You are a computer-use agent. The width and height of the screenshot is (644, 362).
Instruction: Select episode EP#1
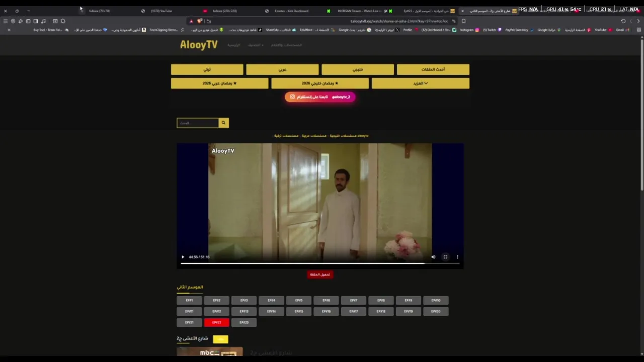189,301
